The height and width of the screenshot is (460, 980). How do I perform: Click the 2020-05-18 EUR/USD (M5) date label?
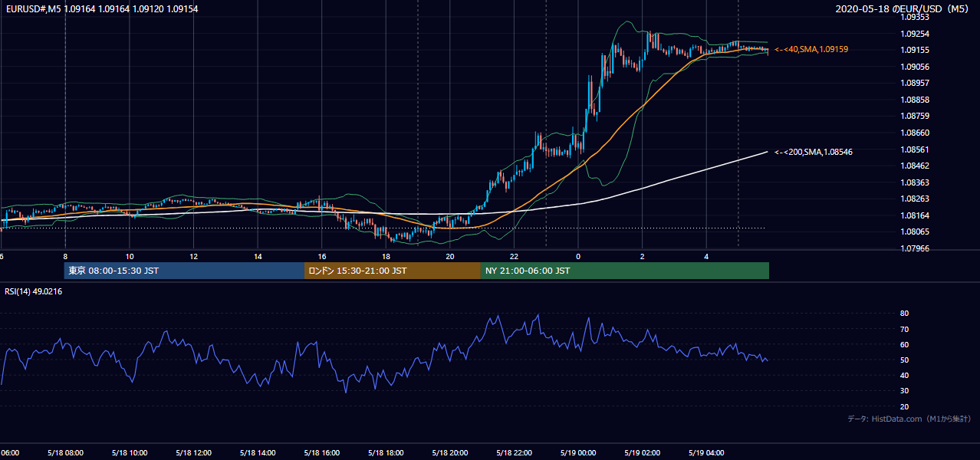point(903,8)
